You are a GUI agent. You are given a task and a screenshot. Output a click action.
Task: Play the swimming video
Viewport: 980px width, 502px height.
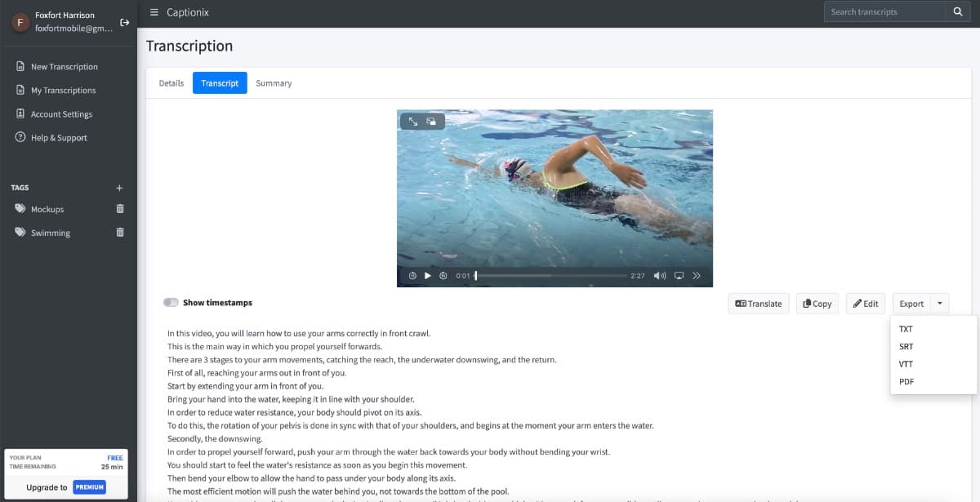(428, 276)
